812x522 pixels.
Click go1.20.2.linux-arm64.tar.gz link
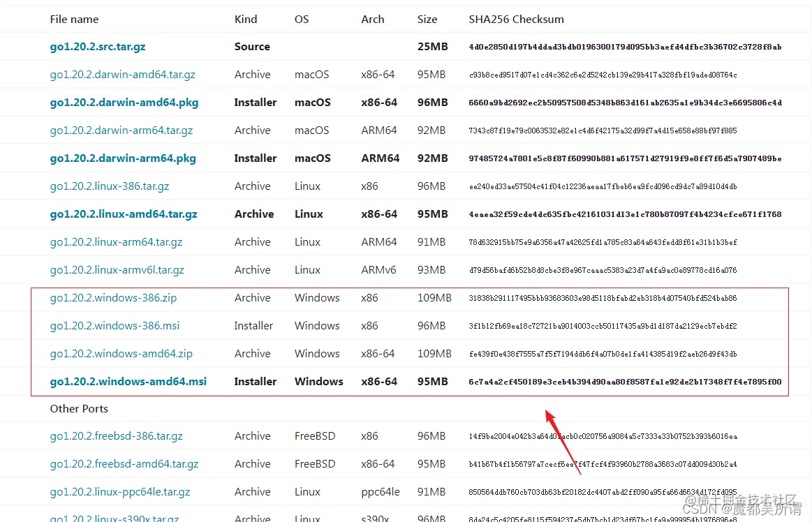coord(116,242)
